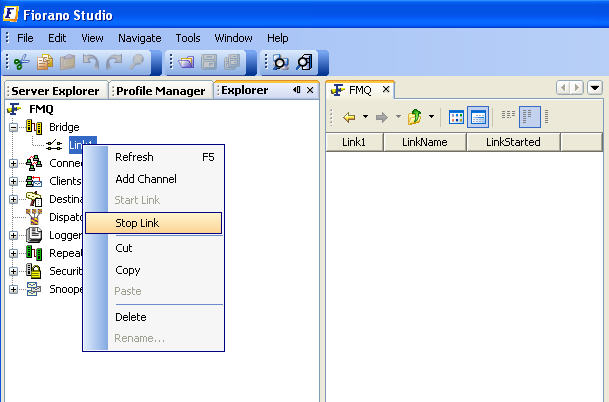Choose Delete from the context menu
This screenshot has height=402, width=609.
[x=154, y=317]
